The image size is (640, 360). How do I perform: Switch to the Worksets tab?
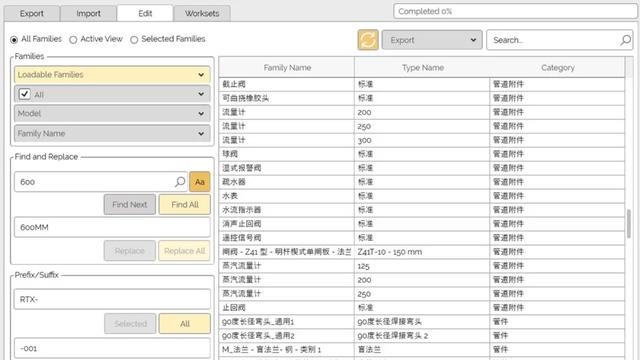[x=202, y=13]
